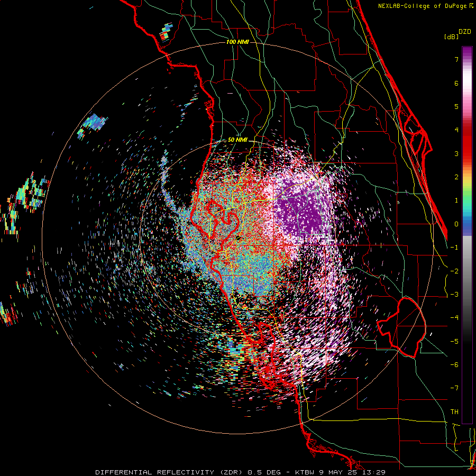Click the legend value -4

[x=454, y=318]
